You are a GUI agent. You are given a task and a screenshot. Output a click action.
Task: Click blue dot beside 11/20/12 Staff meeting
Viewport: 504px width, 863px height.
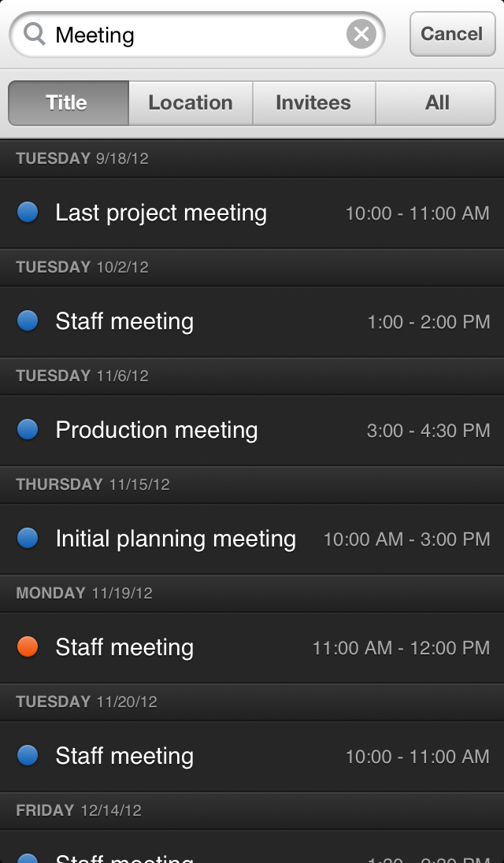click(28, 755)
